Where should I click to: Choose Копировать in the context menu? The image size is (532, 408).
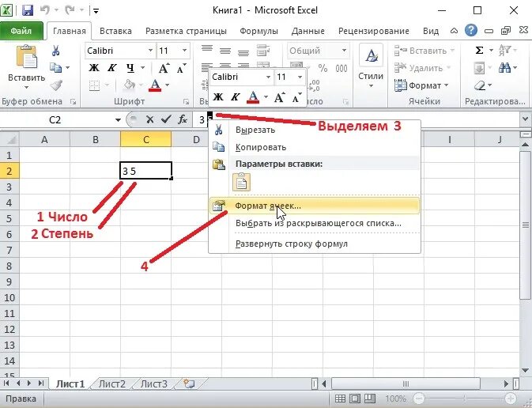(314, 147)
